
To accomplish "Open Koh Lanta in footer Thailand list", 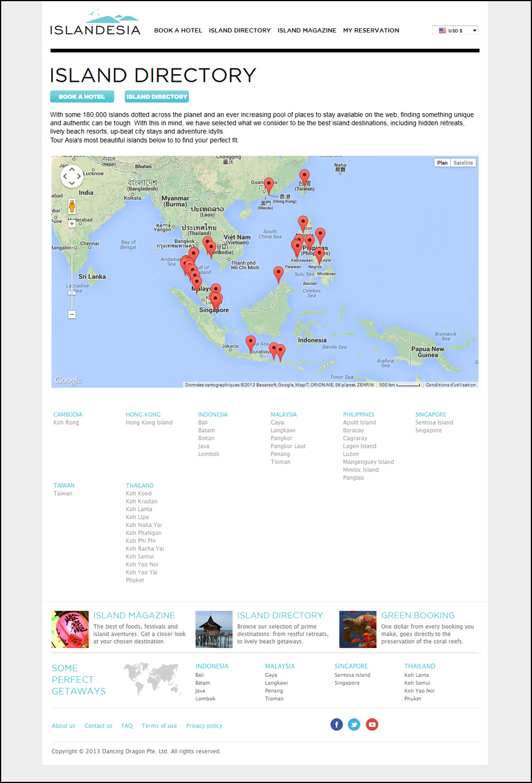I will click(x=417, y=675).
